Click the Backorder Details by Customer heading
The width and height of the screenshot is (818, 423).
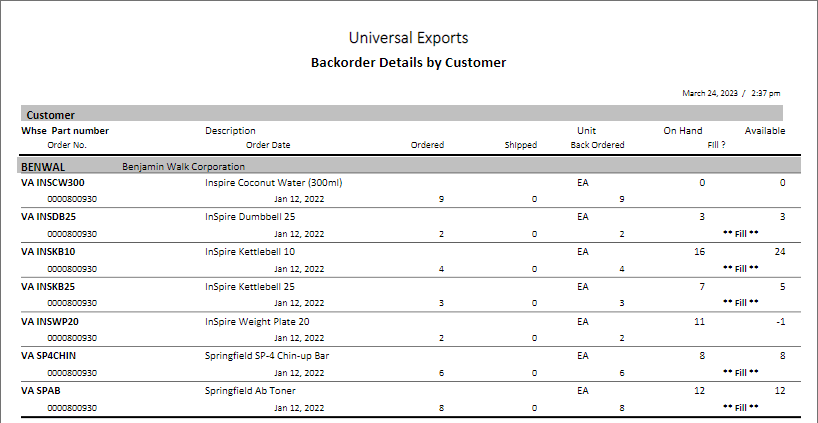point(408,62)
